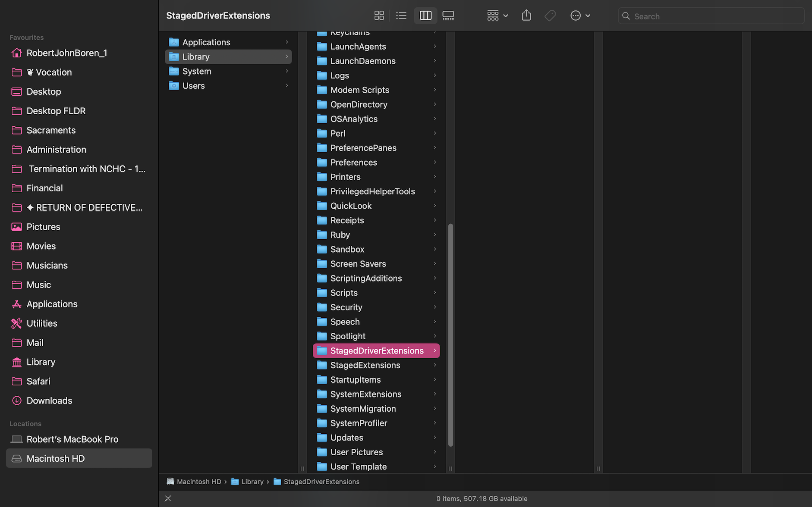This screenshot has width=812, height=507.
Task: Open RobertJohnBoren_1 home in sidebar
Action: pos(79,53)
